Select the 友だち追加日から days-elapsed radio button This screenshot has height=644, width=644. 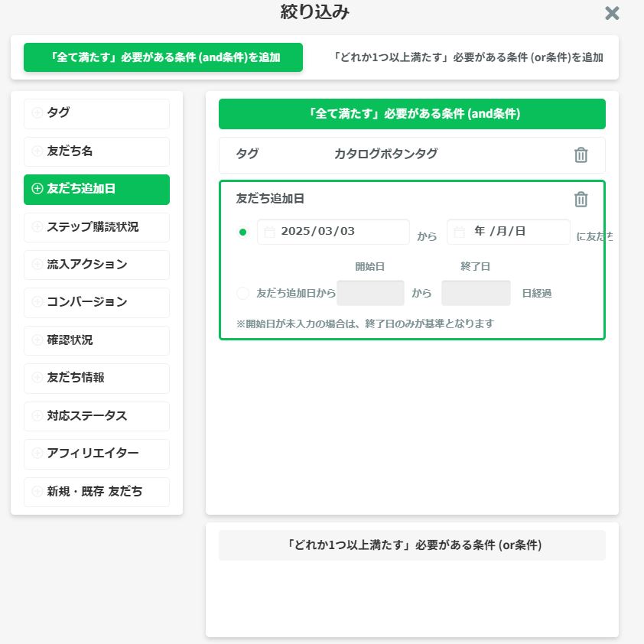243,293
